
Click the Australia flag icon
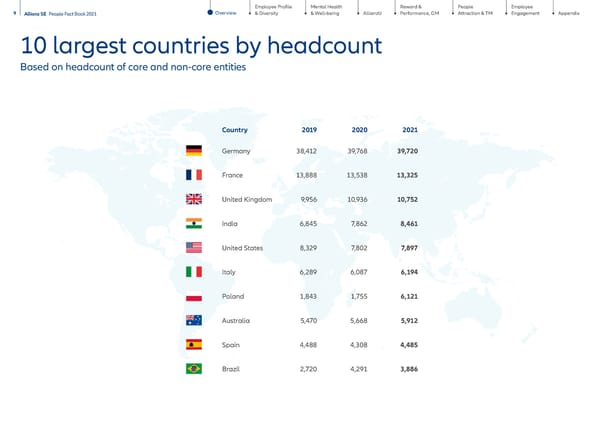click(x=194, y=320)
